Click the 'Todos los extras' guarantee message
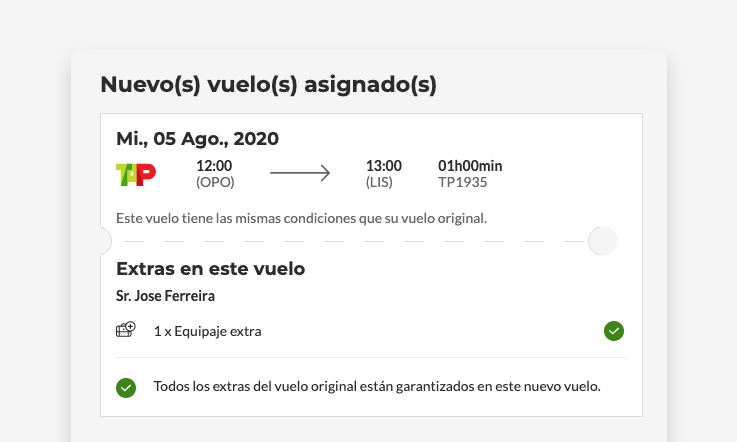Screen dimensions: 737x442 point(377,386)
